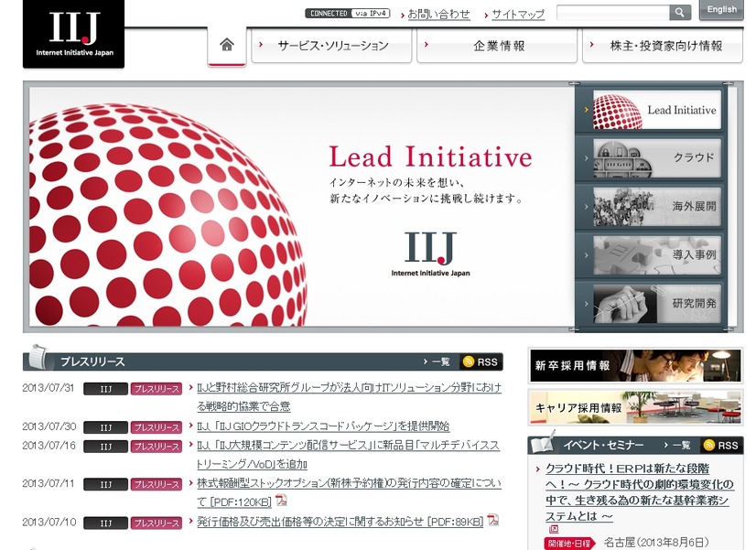Open PDF icon beside the 120KB stock option release

point(281,501)
